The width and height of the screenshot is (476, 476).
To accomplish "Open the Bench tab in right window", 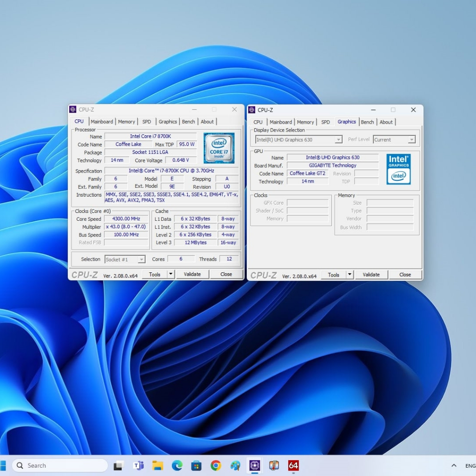I will (x=367, y=122).
